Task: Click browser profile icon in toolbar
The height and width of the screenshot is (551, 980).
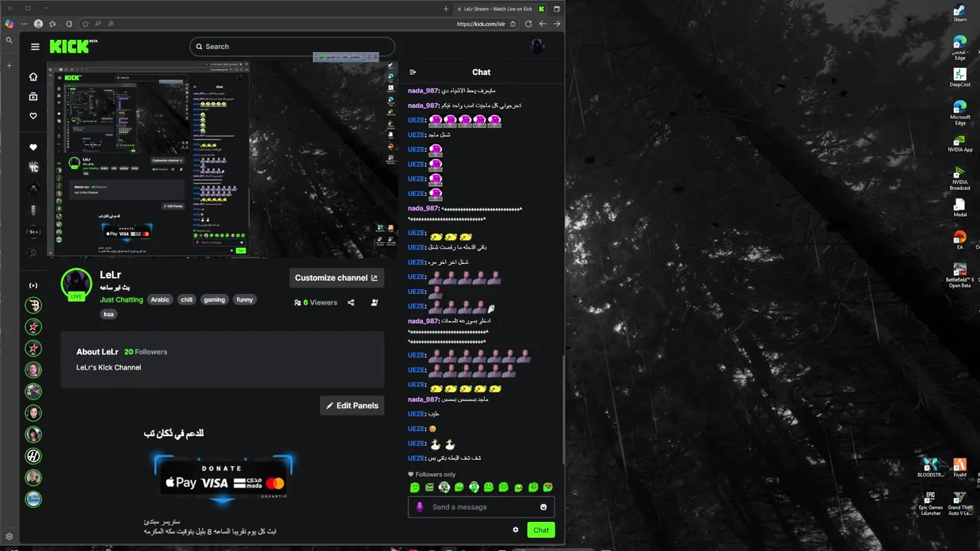Action: 38,24
